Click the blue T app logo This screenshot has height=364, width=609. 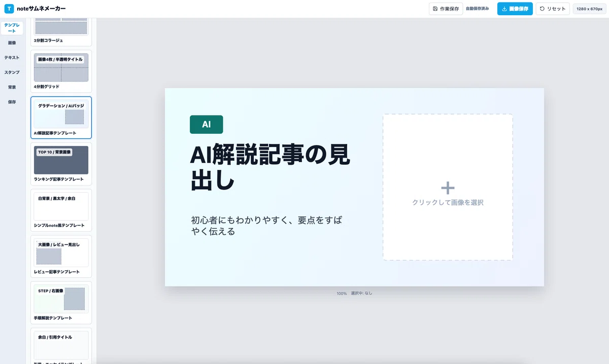pos(9,9)
